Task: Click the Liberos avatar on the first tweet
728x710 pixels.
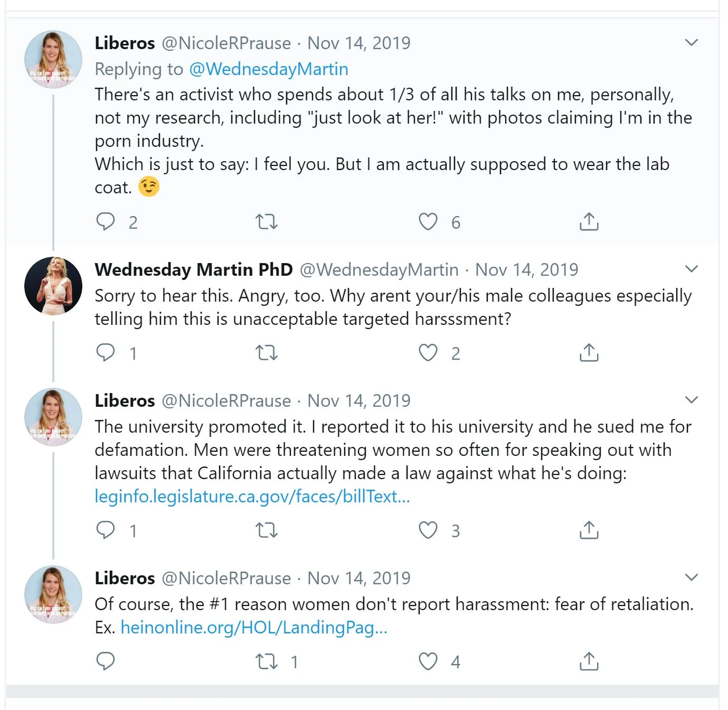Action: [x=53, y=59]
